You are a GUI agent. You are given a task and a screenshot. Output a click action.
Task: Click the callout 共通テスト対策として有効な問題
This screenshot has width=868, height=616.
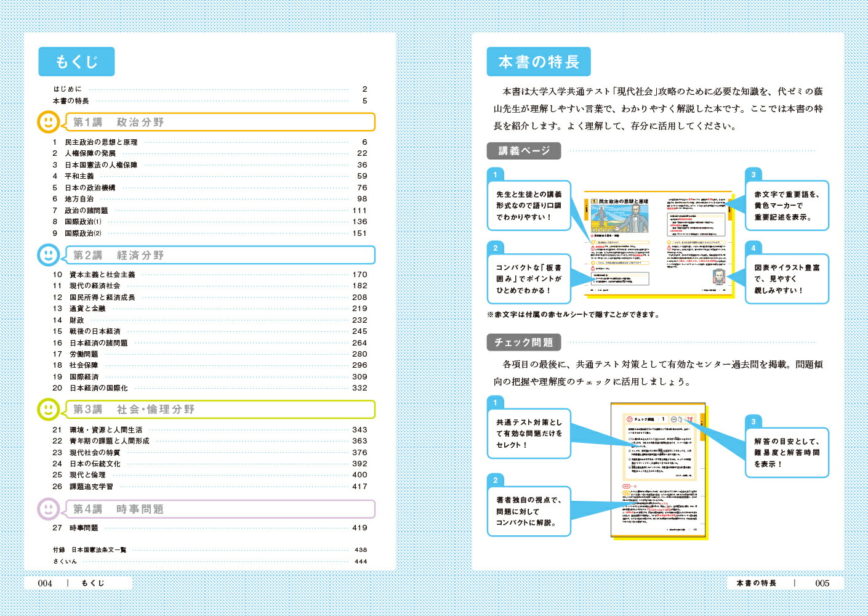point(529,434)
